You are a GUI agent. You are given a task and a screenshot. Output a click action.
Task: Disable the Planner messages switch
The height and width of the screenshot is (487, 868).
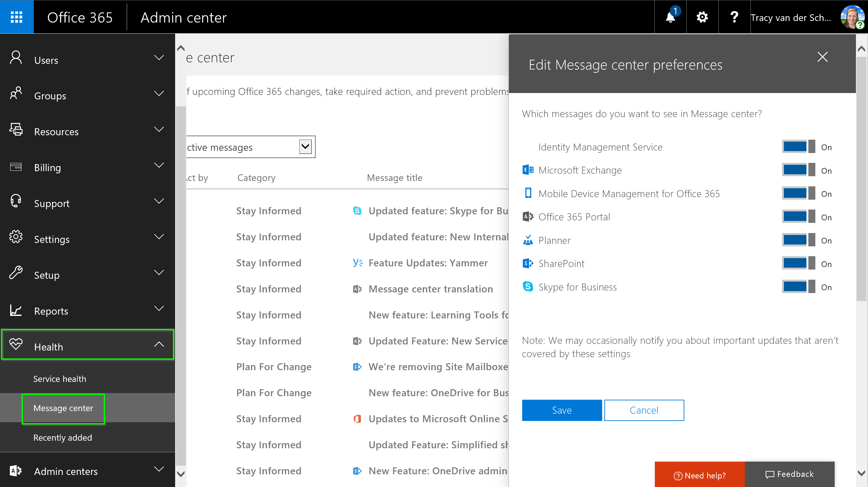tap(798, 240)
